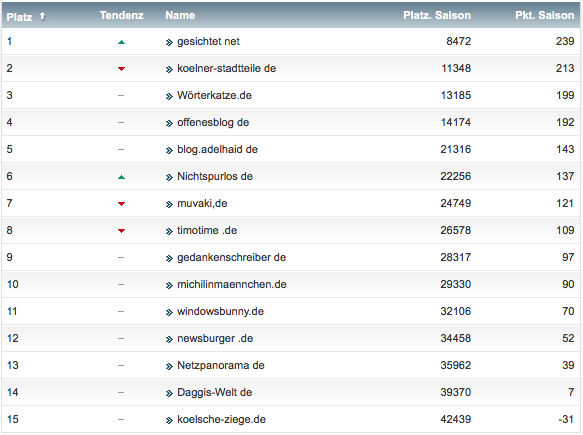
Task: Open the windowsbunny.de link
Action: coord(220,312)
